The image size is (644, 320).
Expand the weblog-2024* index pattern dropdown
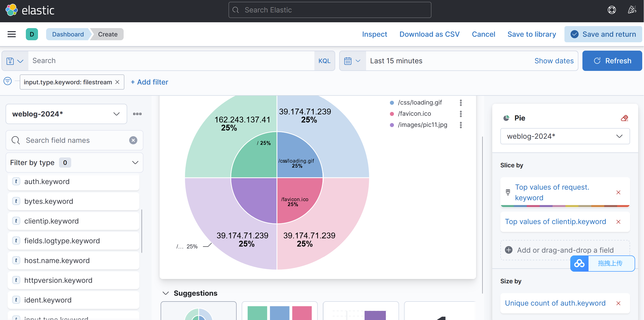[66, 114]
